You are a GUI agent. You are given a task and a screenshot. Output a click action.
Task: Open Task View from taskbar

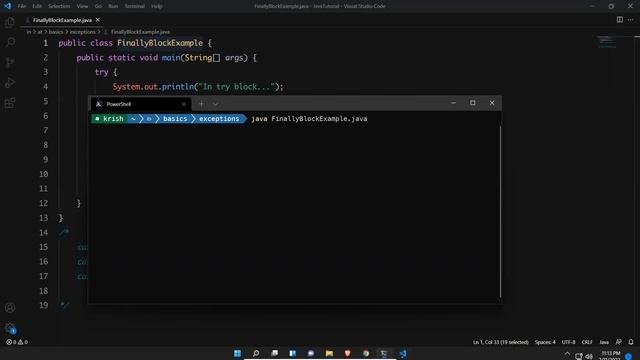pyautogui.click(x=274, y=353)
